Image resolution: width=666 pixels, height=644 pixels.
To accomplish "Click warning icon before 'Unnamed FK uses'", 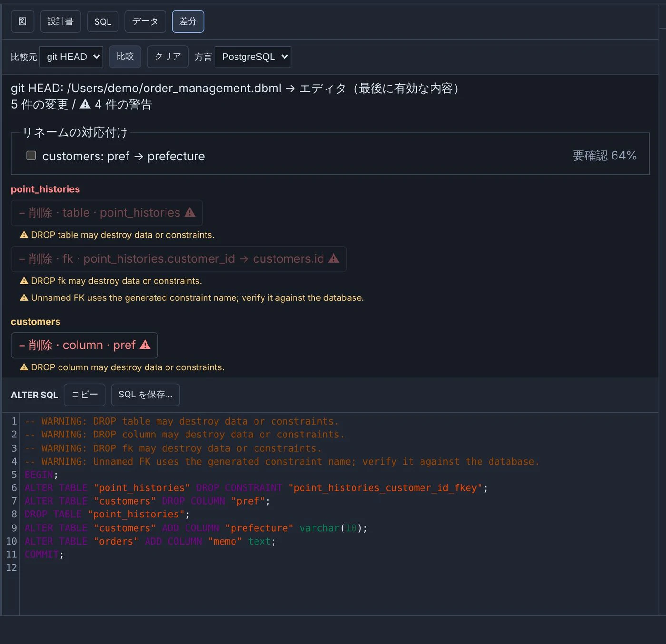I will (x=24, y=297).
